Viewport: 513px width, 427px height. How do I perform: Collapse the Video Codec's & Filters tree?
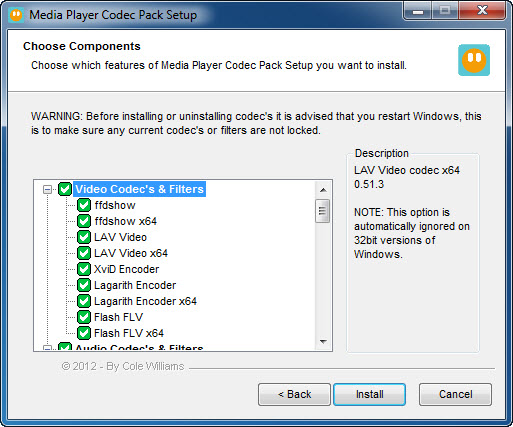[47, 190]
